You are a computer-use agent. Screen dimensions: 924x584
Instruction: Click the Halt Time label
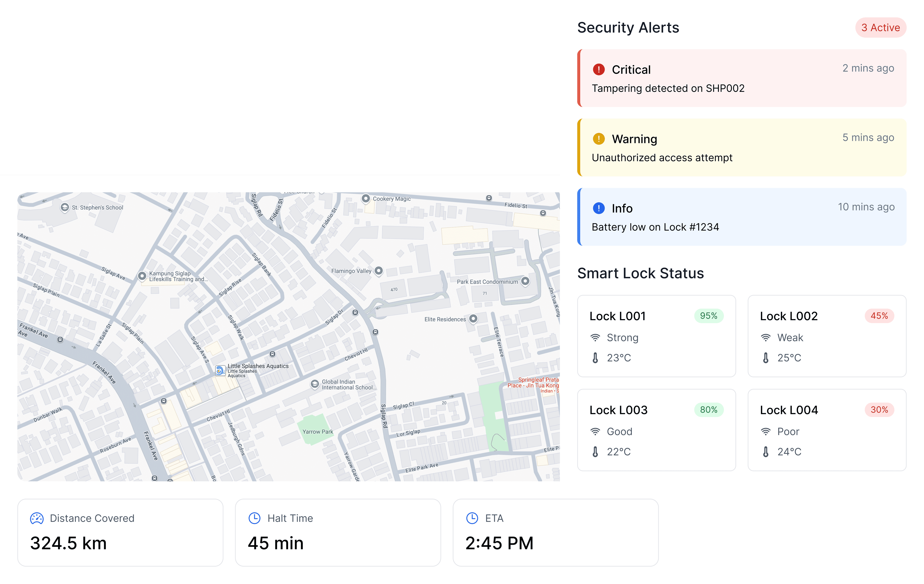290,518
